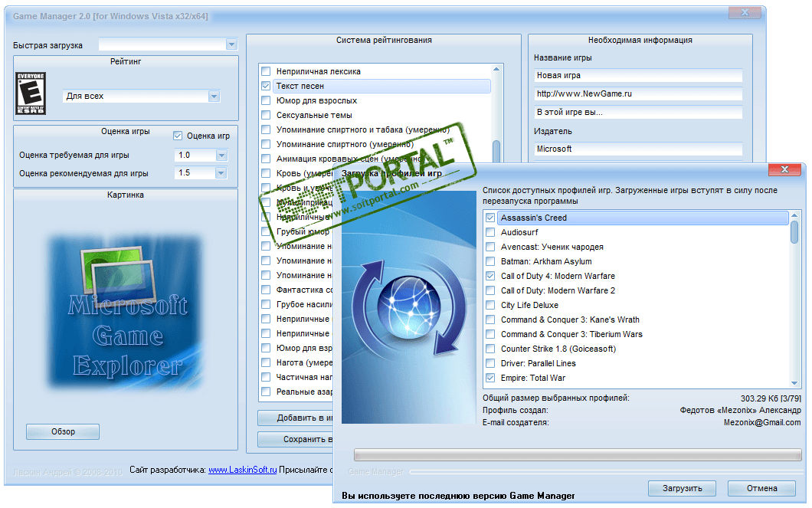Check Упоминание спиртного и табака checkbox

(266, 129)
